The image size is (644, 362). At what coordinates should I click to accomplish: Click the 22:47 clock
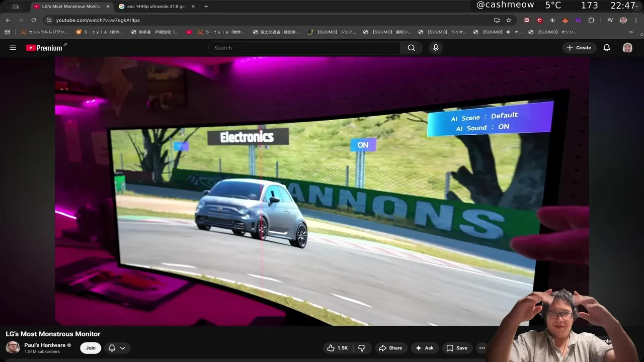coord(623,6)
